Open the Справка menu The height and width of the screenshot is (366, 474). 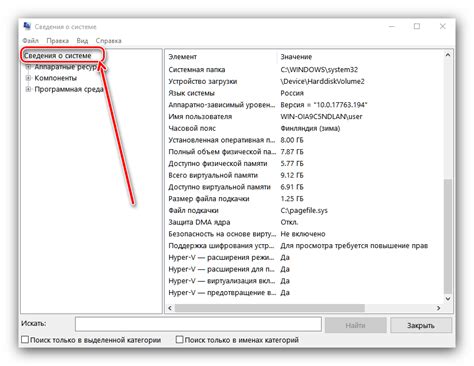[108, 41]
